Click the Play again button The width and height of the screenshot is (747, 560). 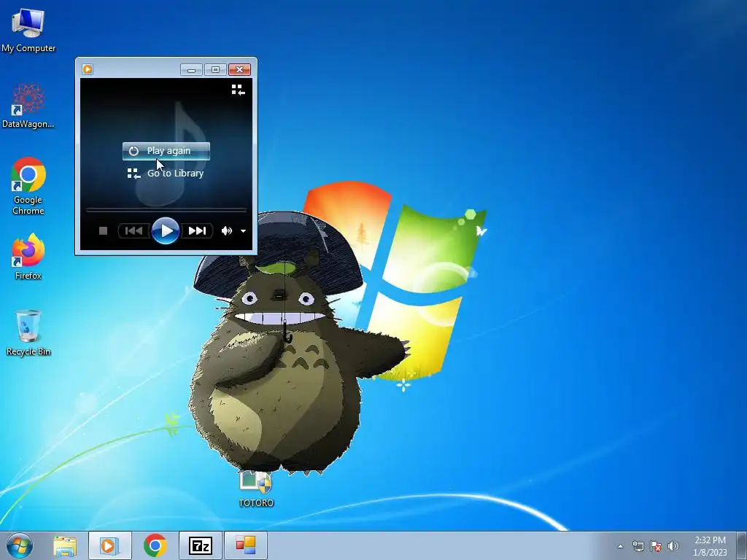[166, 151]
